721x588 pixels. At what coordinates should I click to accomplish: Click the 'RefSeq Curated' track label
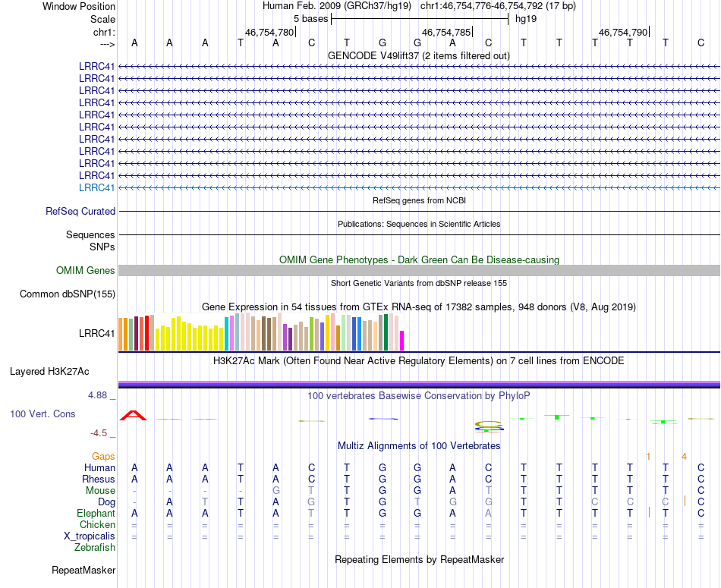coord(80,211)
